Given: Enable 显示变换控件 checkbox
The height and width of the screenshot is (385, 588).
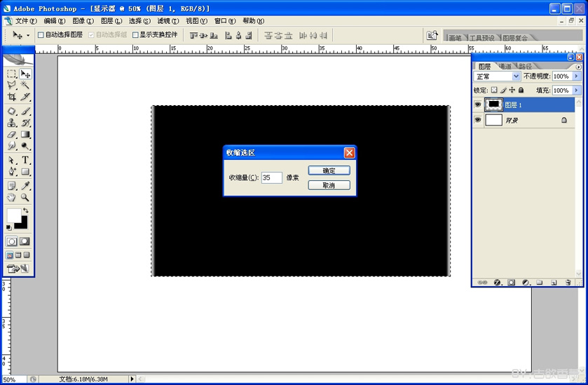Looking at the screenshot, I should [135, 35].
